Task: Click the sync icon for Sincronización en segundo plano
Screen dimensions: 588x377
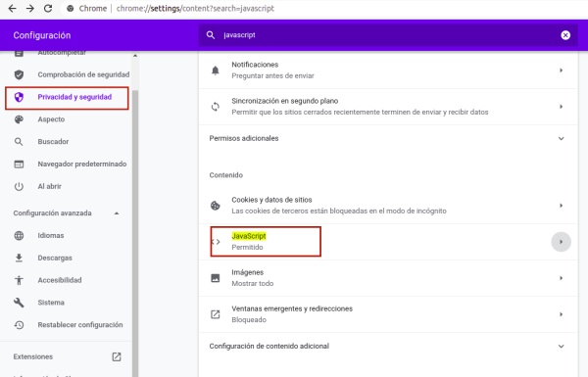Action: [x=216, y=107]
